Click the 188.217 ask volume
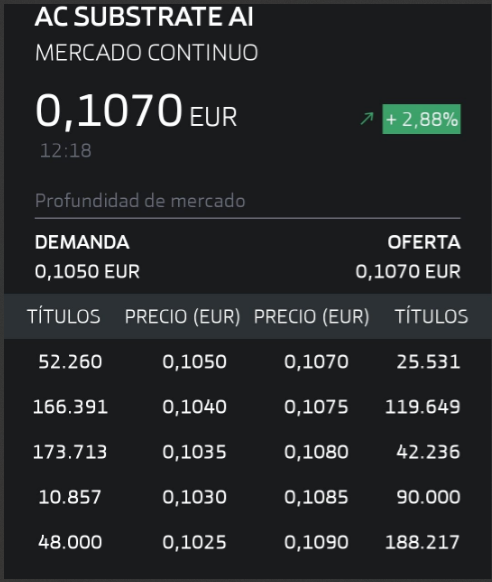Image resolution: width=492 pixels, height=582 pixels. tap(423, 542)
